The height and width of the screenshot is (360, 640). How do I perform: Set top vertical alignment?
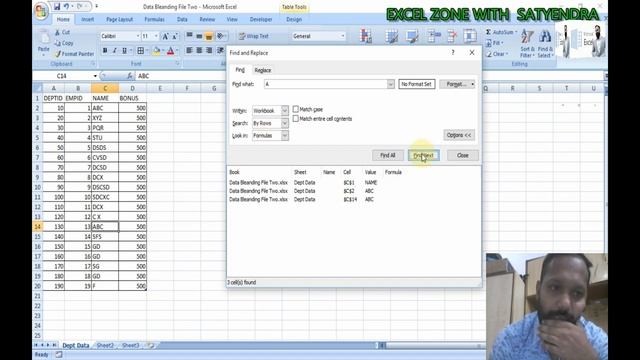189,36
